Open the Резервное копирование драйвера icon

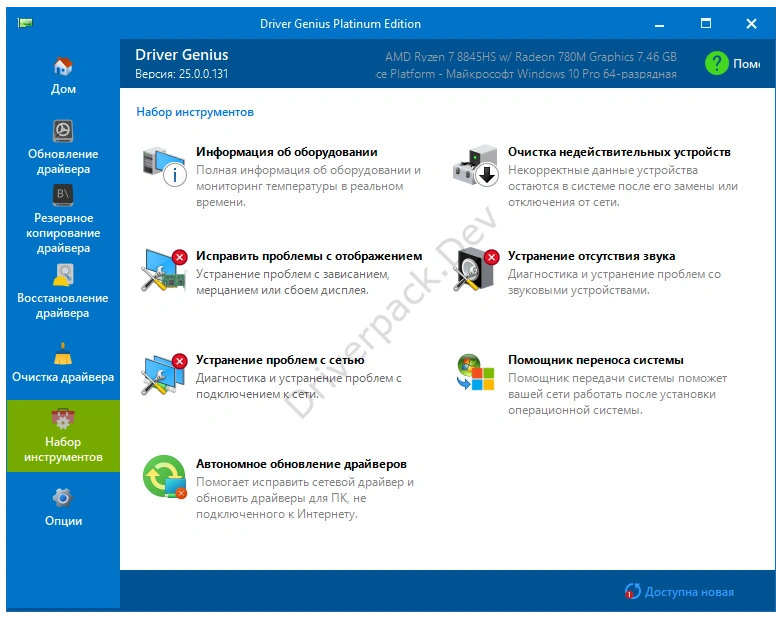coord(63,195)
